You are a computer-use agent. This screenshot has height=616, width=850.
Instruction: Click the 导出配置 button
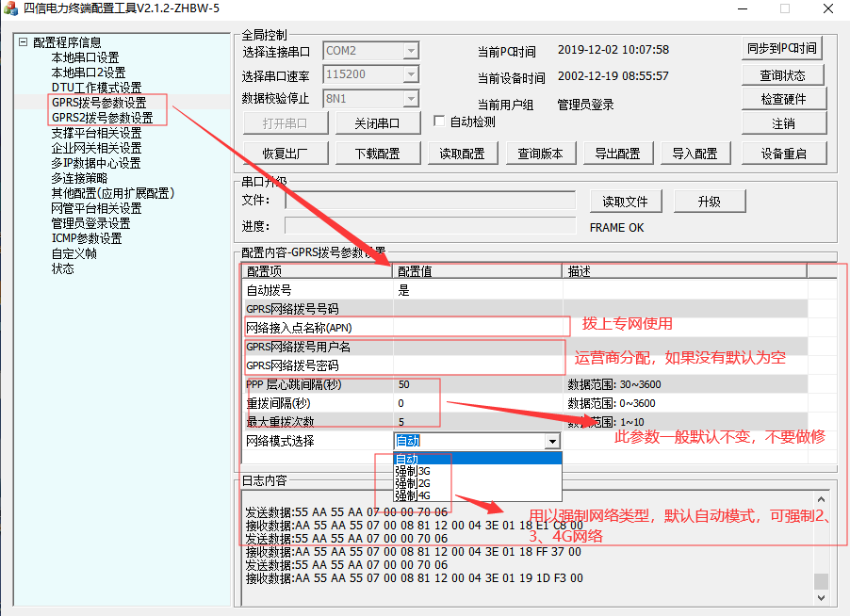click(x=618, y=154)
